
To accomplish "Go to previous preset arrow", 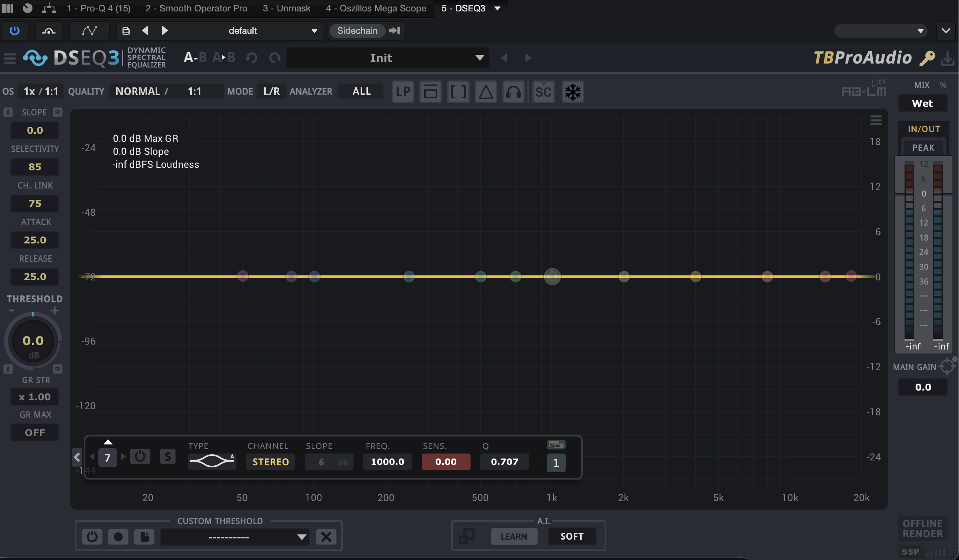I will click(x=504, y=58).
